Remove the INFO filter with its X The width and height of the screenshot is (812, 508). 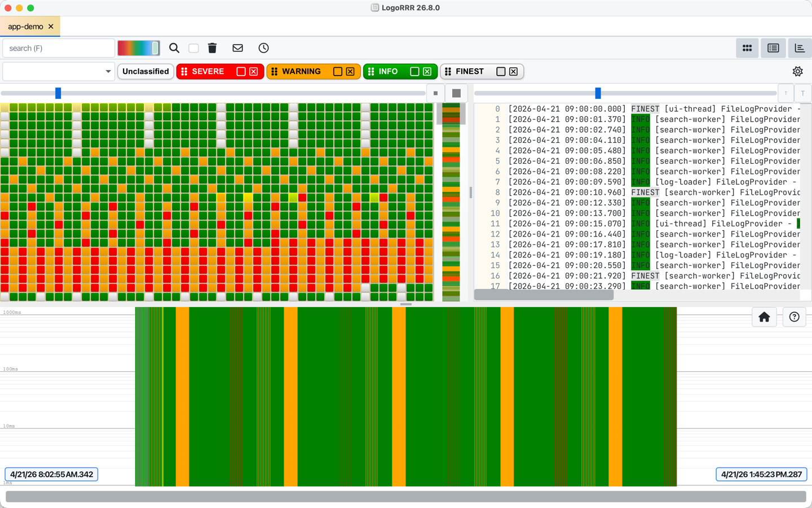point(427,72)
